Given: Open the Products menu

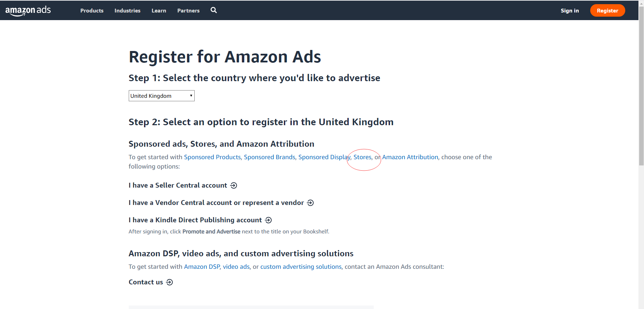Looking at the screenshot, I should coord(92,11).
